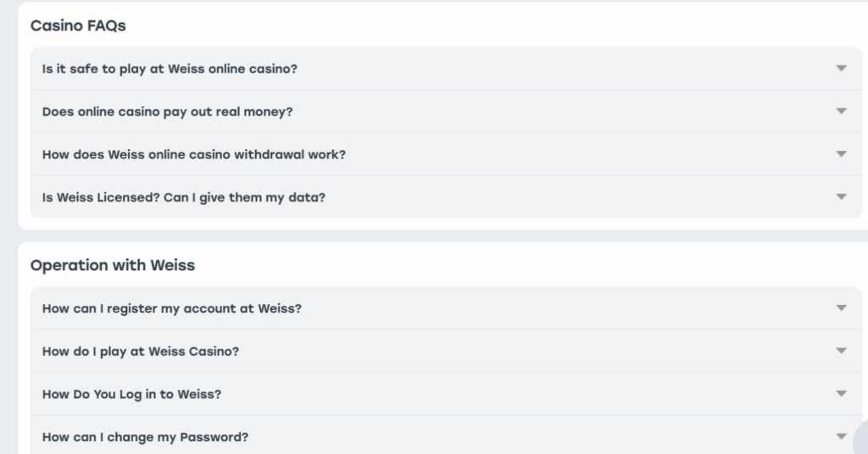
Task: Click the triangle icon on register account row
Action: [841, 308]
